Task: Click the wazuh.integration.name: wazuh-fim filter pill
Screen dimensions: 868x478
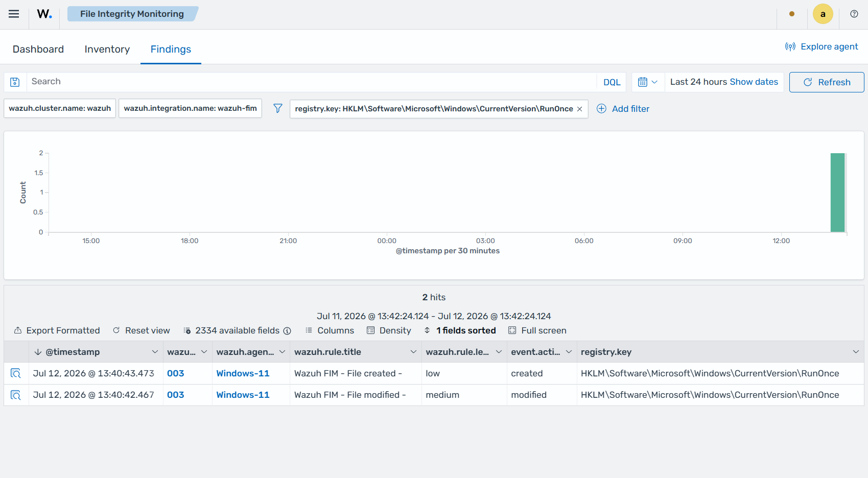Action: (191, 108)
